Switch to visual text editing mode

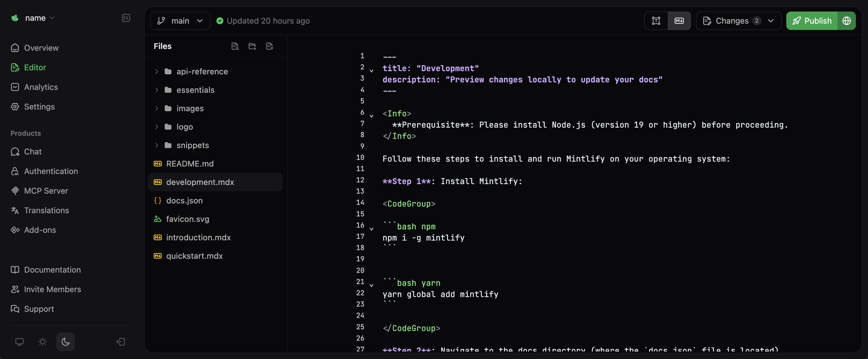pyautogui.click(x=656, y=20)
